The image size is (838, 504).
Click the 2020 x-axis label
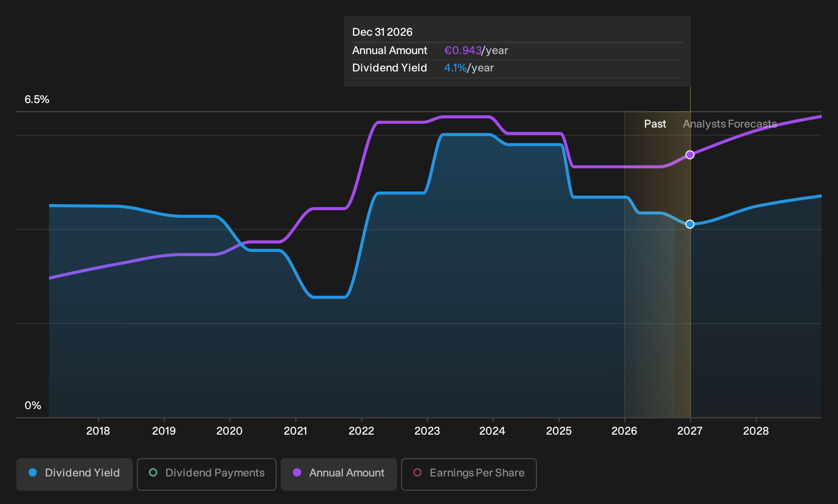tap(230, 431)
